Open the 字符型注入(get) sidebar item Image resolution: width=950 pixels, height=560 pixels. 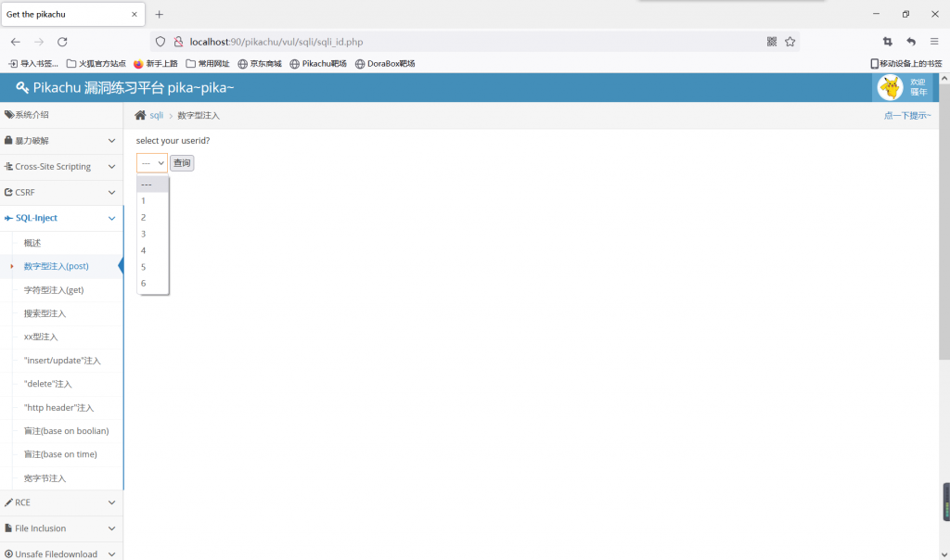(54, 290)
